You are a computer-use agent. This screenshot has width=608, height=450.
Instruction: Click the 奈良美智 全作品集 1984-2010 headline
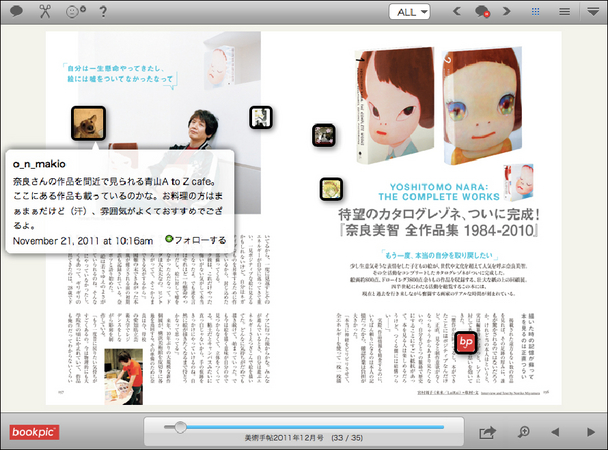(439, 230)
